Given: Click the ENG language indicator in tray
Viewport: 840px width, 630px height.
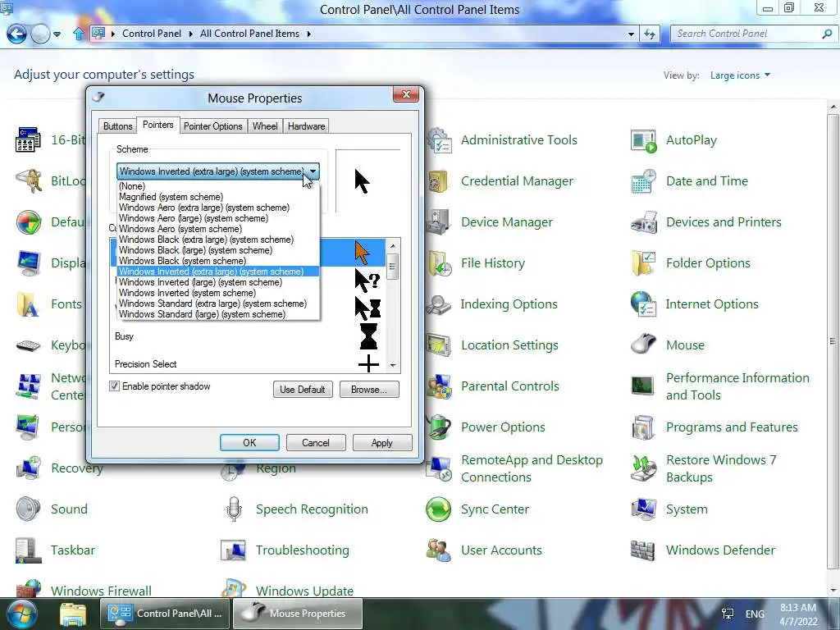Looking at the screenshot, I should (x=755, y=614).
